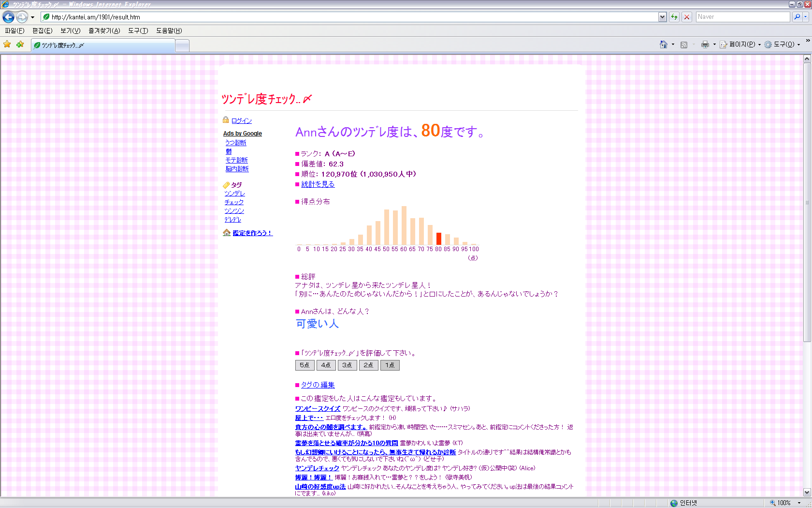The height and width of the screenshot is (508, 812).
Task: Click the RSS feeds icon
Action: click(684, 45)
